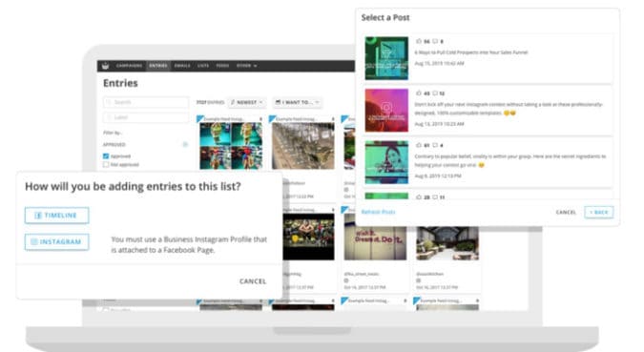The width and height of the screenshot is (644, 352).
Task: Expand the Other menu in the navigation bar
Action: point(246,66)
